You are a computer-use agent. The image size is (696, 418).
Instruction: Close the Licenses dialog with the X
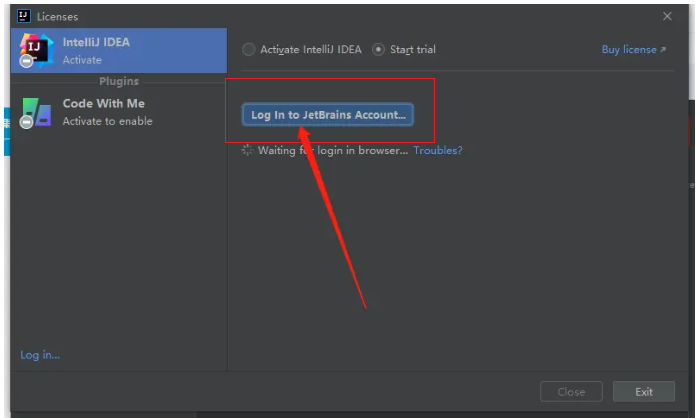(x=667, y=16)
